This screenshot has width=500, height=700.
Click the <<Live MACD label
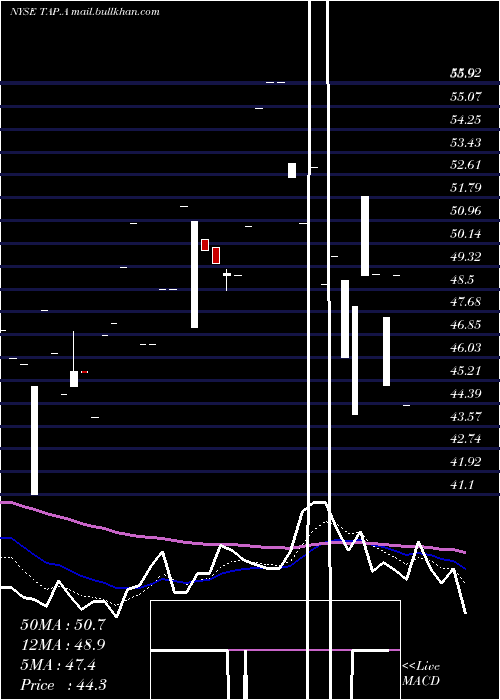[421, 674]
